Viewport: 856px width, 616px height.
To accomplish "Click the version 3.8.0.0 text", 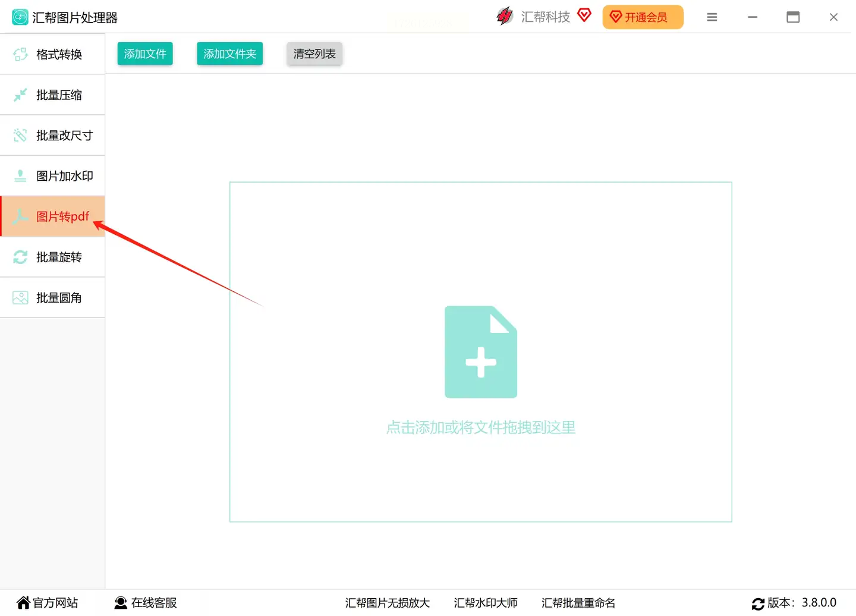I will pyautogui.click(x=819, y=602).
